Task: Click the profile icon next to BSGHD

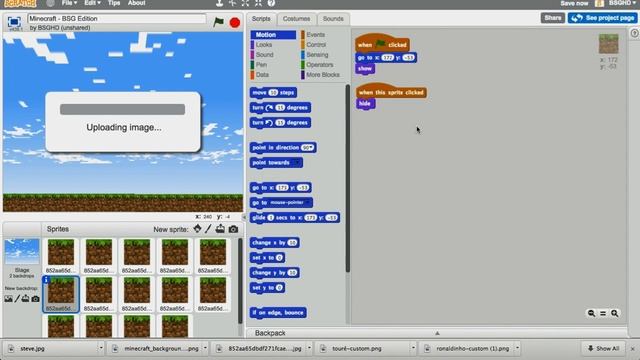Action: coord(599,3)
